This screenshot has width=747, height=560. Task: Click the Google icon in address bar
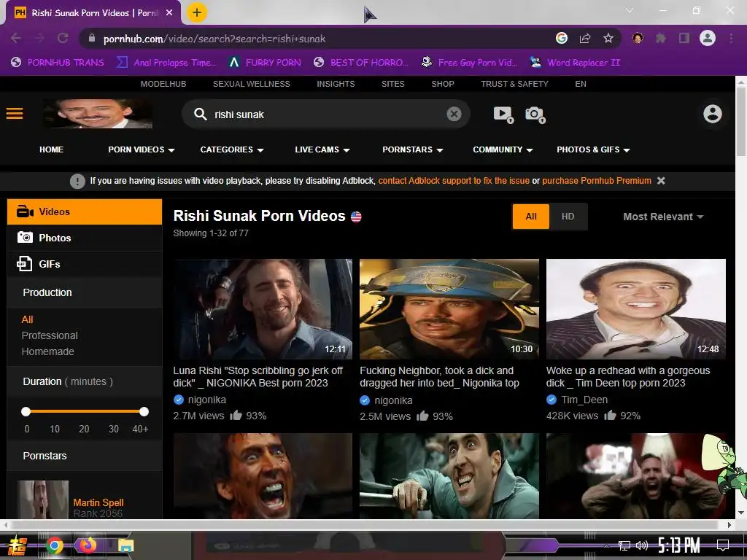coord(562,38)
